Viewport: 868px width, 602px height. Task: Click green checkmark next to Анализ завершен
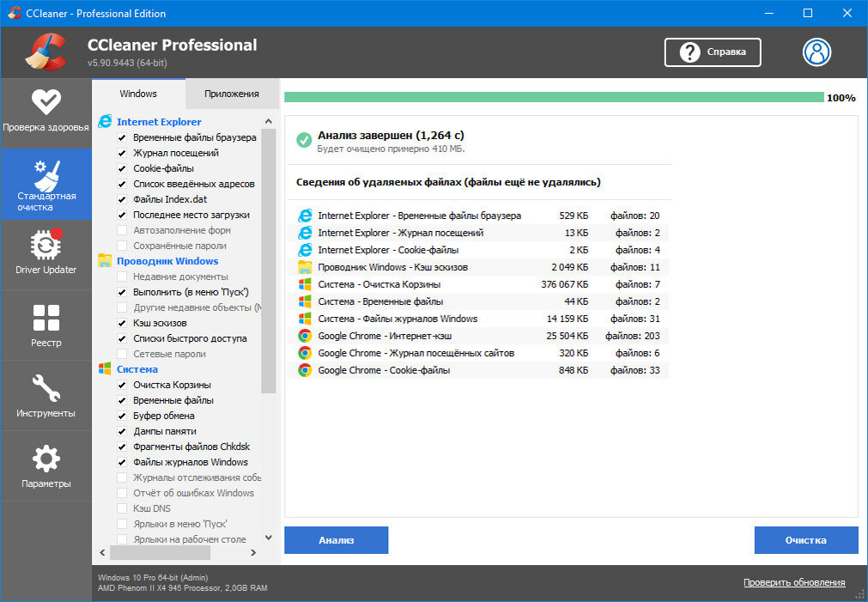(303, 140)
